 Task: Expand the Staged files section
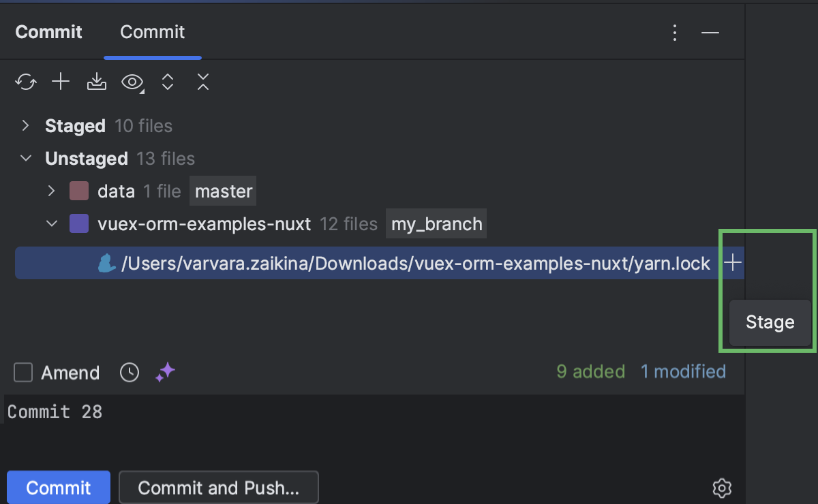(25, 125)
